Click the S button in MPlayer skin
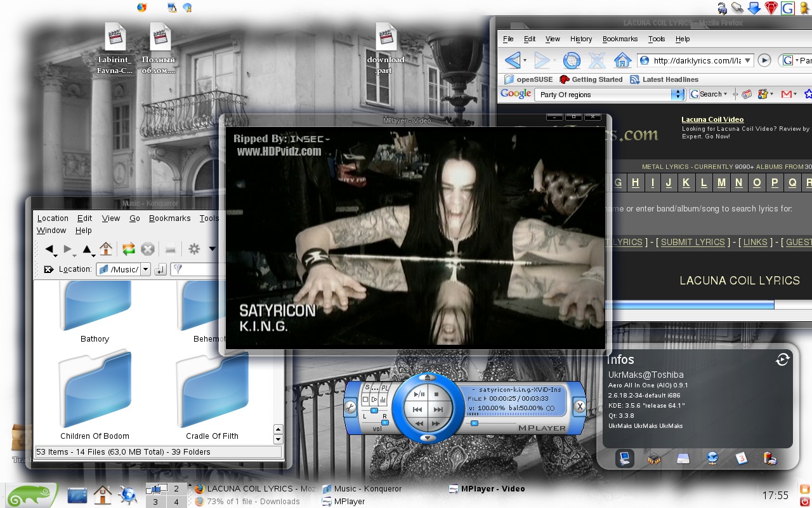Viewport: 812px width, 508px height. (x=367, y=387)
